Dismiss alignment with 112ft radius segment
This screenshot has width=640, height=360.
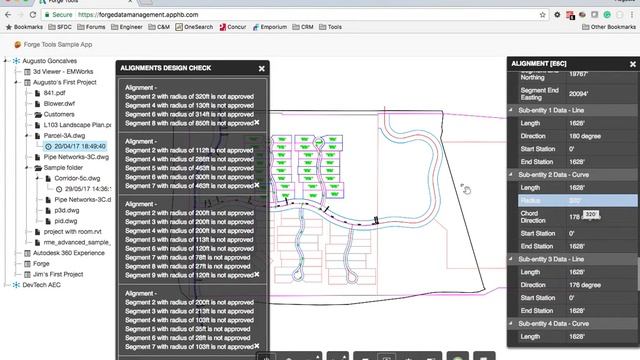click(257, 185)
